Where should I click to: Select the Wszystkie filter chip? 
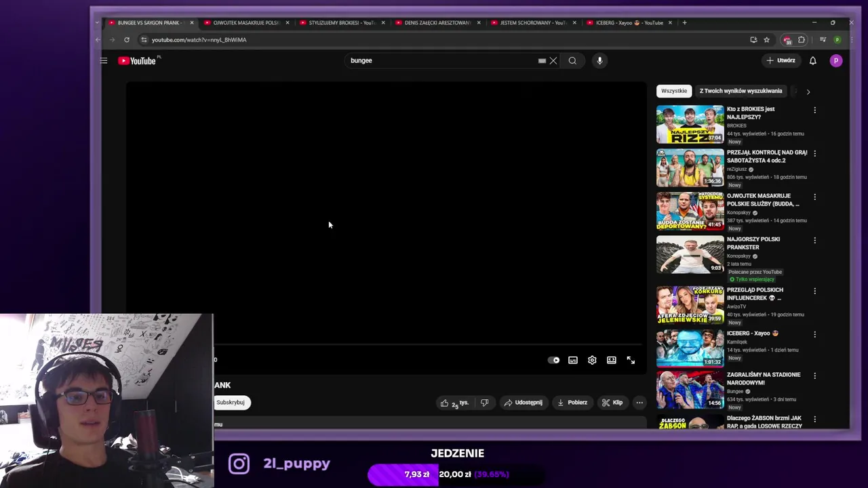[674, 91]
